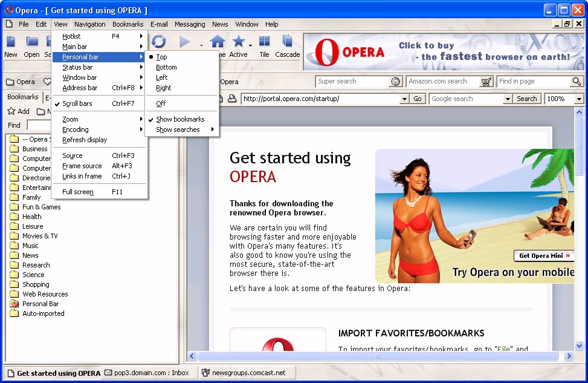This screenshot has height=383, width=588.
Task: Expand the Main bar submenu
Action: tap(99, 47)
